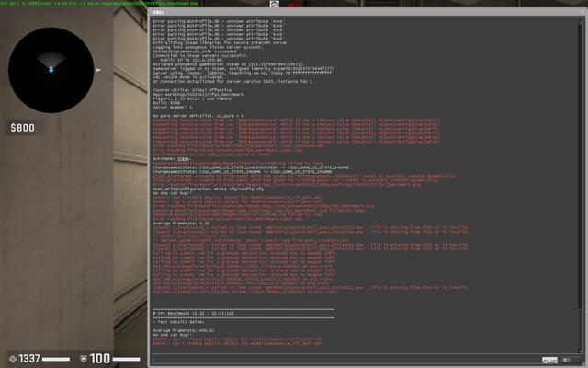This screenshot has width=588, height=368.
Task: Select the last red ERROR line in console
Action: pos(237,343)
